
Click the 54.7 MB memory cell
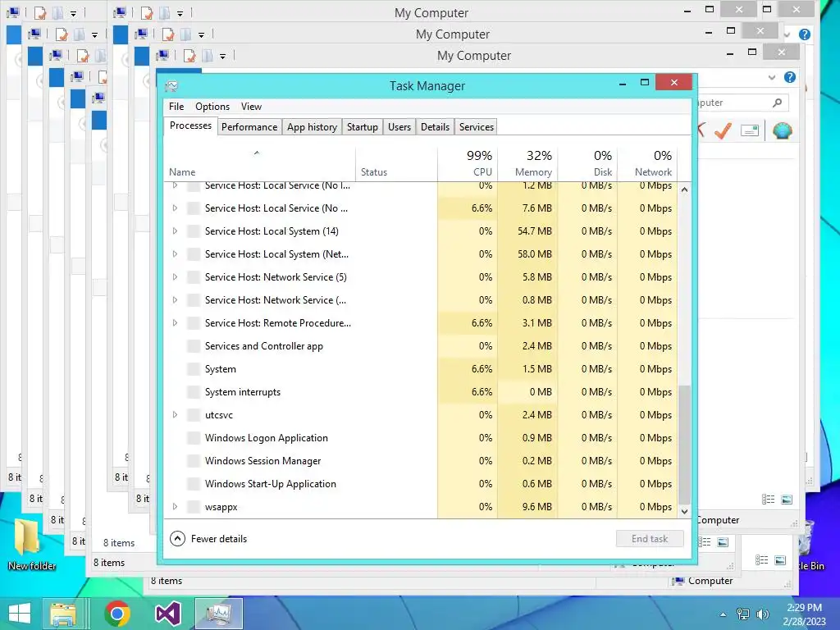coord(527,231)
